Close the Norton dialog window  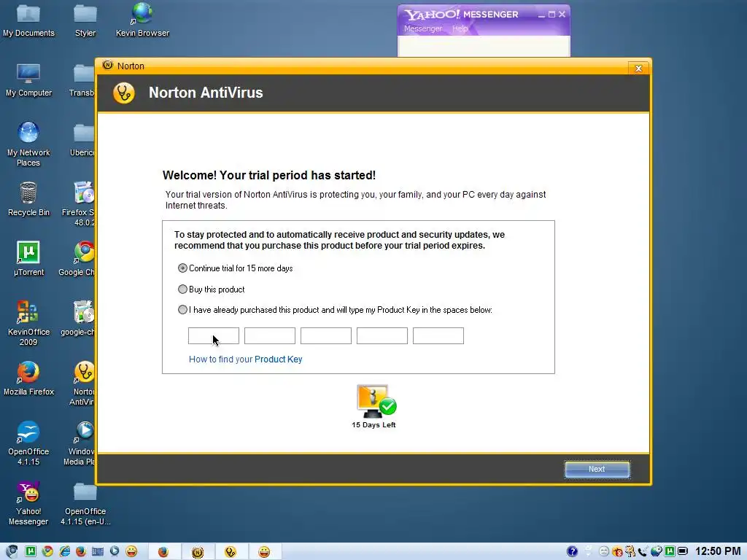638,68
